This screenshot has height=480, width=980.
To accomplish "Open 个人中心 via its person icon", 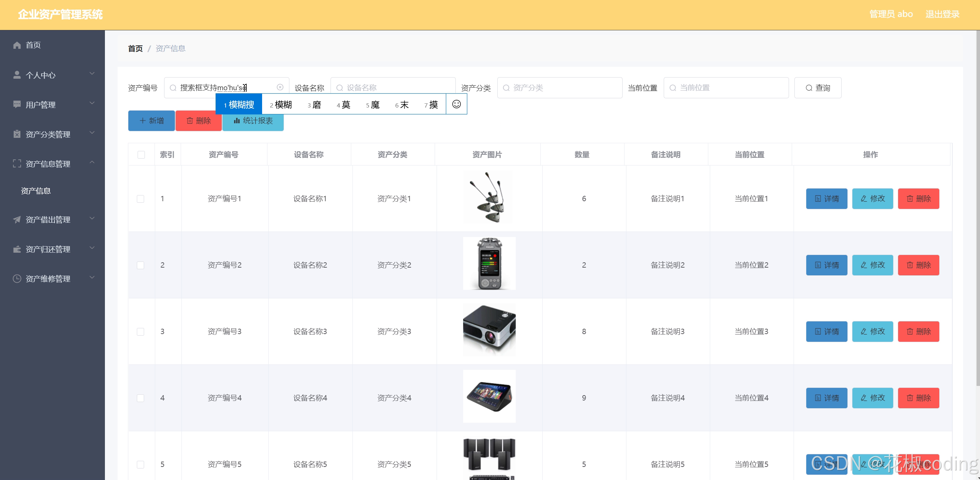I will coord(17,74).
